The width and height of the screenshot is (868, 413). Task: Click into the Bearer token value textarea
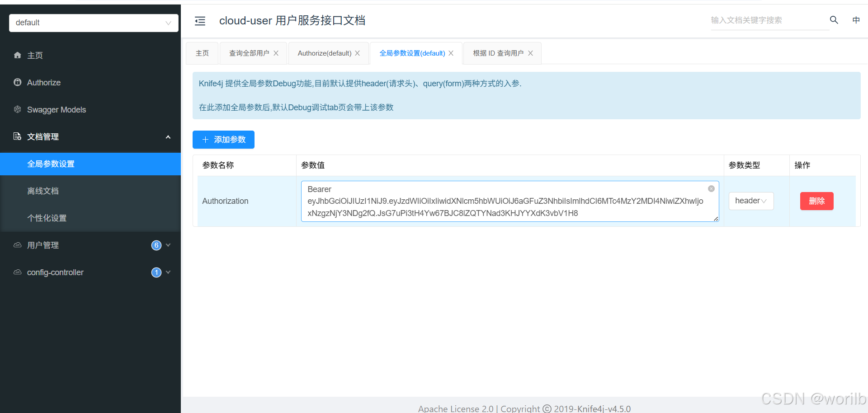(510, 201)
